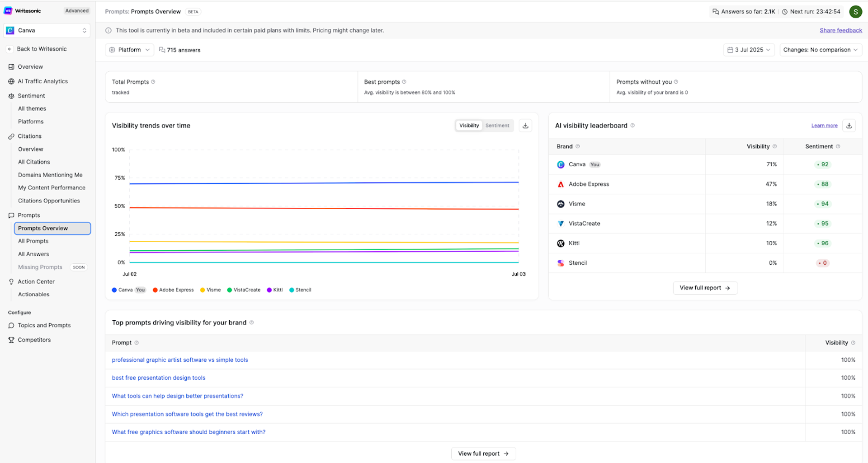Click the Visme logo in the leaderboard
868x463 pixels.
coord(561,204)
